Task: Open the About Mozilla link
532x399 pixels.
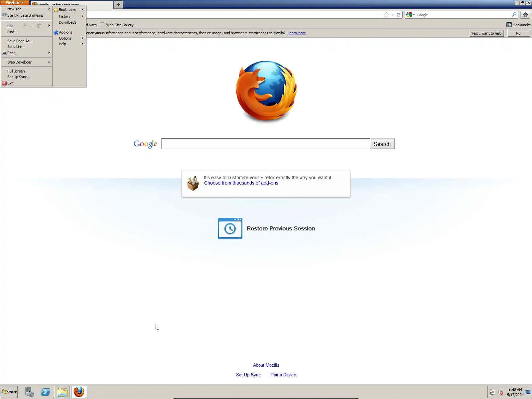Action: pos(266,365)
